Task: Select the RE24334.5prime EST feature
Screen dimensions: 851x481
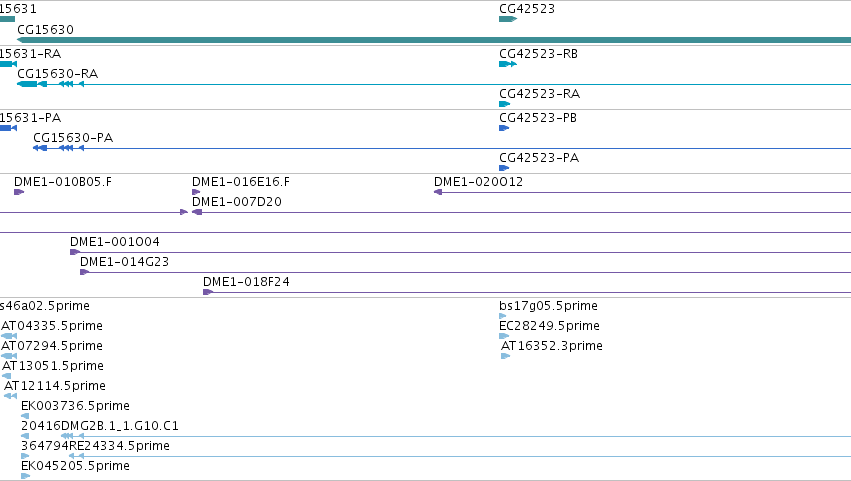Action: pos(460,456)
